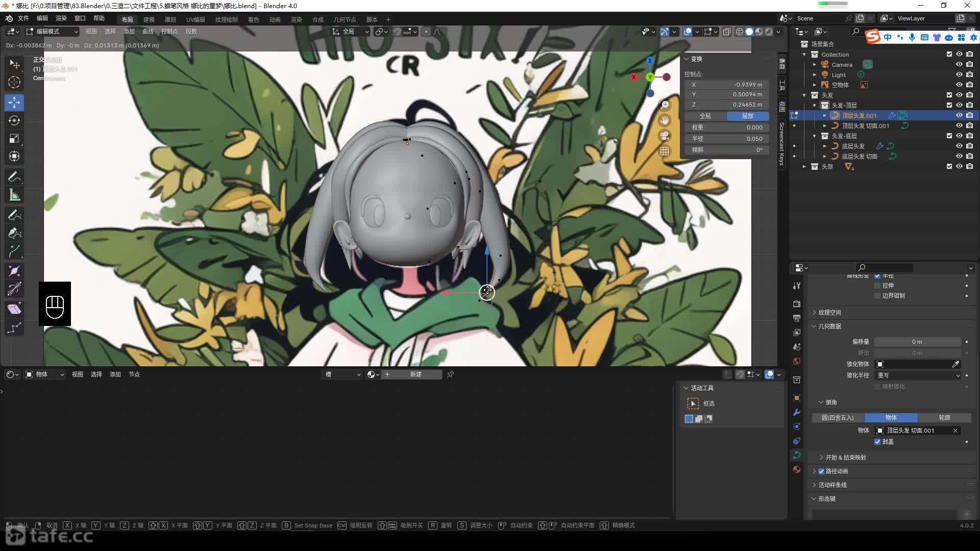Open the 文件 menu
The width and height of the screenshot is (980, 551).
tap(23, 18)
